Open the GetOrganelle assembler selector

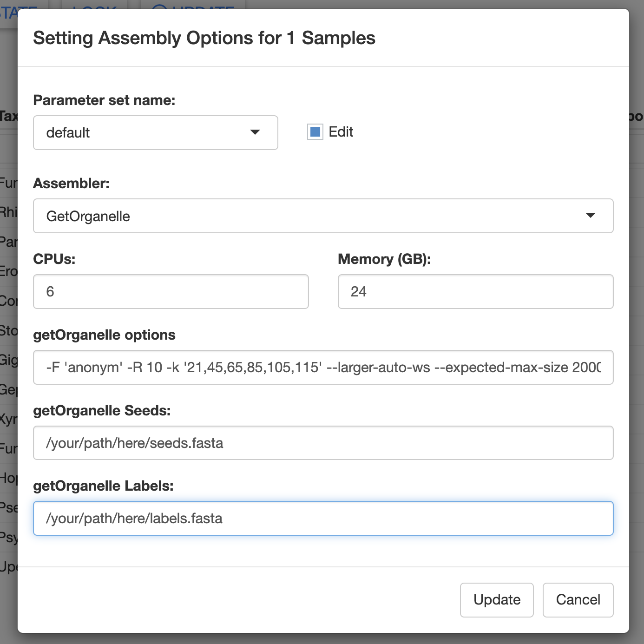point(323,216)
